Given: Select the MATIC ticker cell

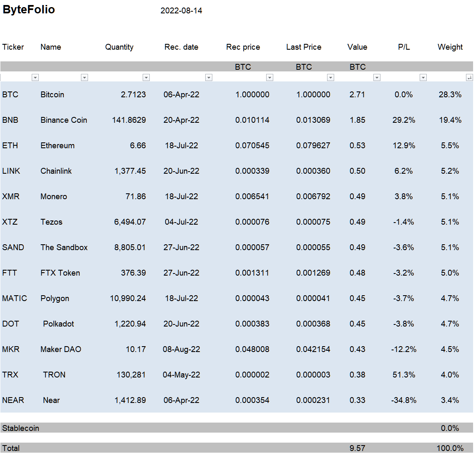Looking at the screenshot, I should [x=15, y=299].
